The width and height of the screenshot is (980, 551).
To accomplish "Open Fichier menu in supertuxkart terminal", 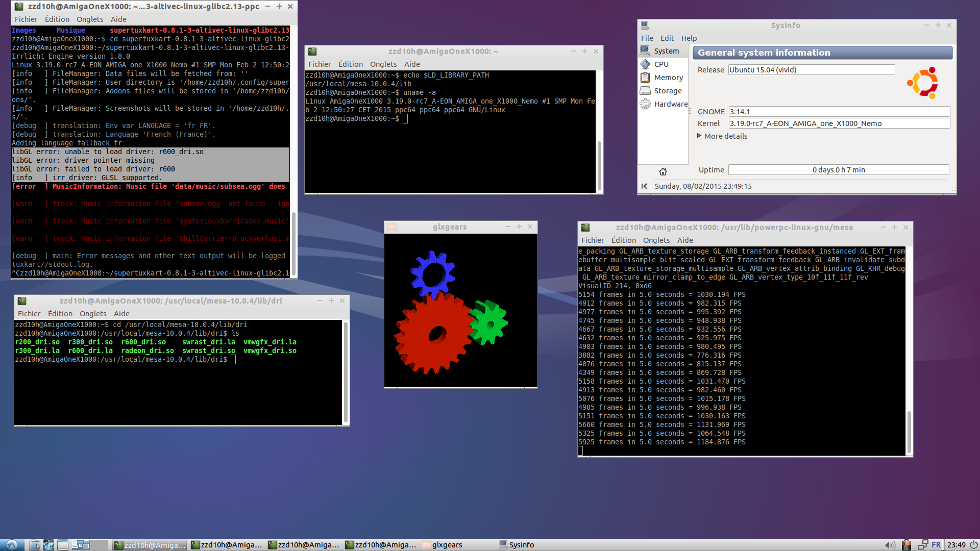I will 26,19.
